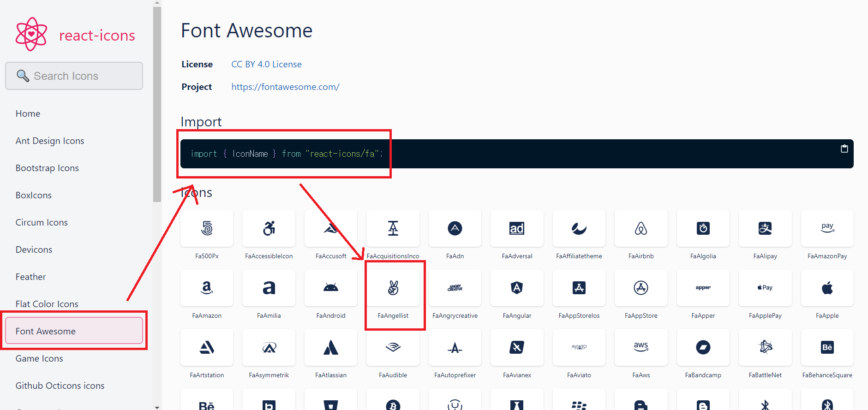The image size is (868, 410).
Task: Click the FaApplePay icon
Action: point(765,288)
